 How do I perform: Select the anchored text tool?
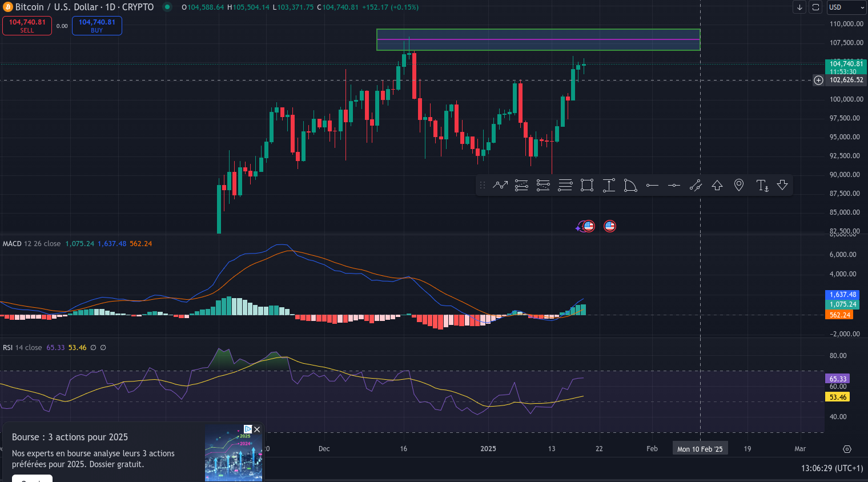coord(762,185)
